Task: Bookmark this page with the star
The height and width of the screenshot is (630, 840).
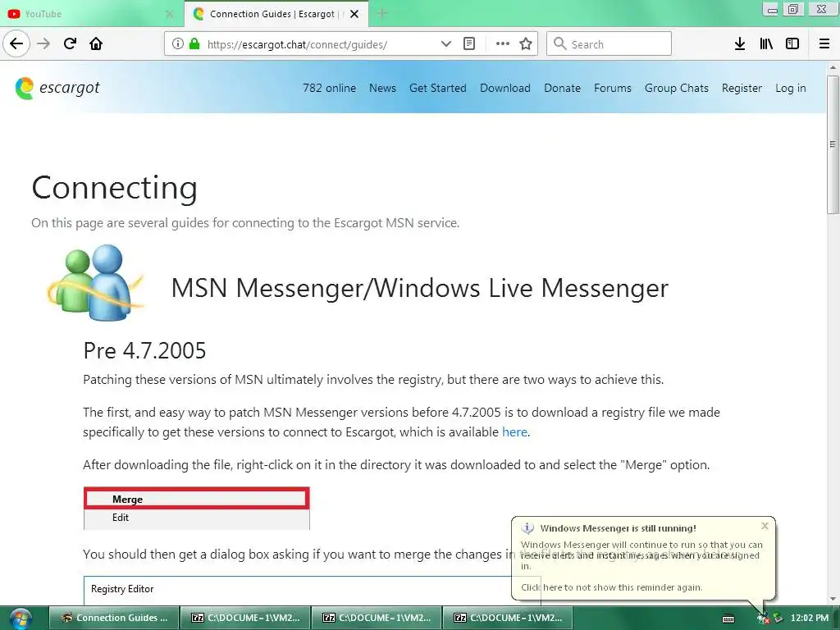Action: click(526, 43)
